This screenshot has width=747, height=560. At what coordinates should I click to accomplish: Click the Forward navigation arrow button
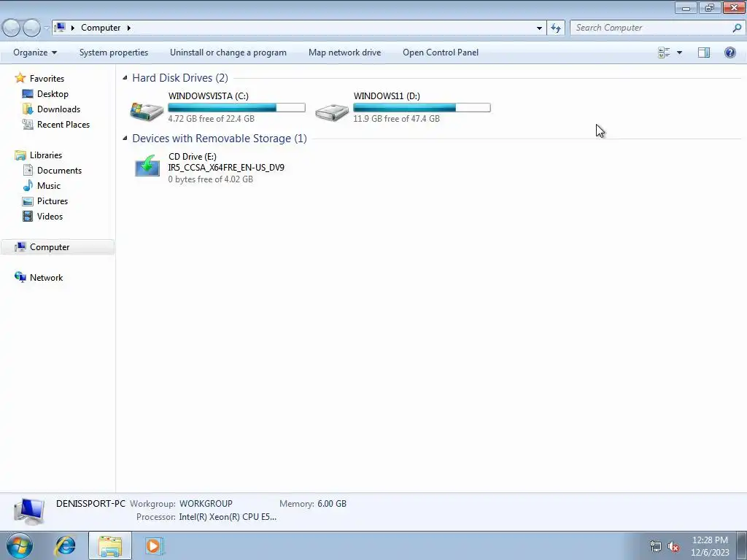[31, 28]
